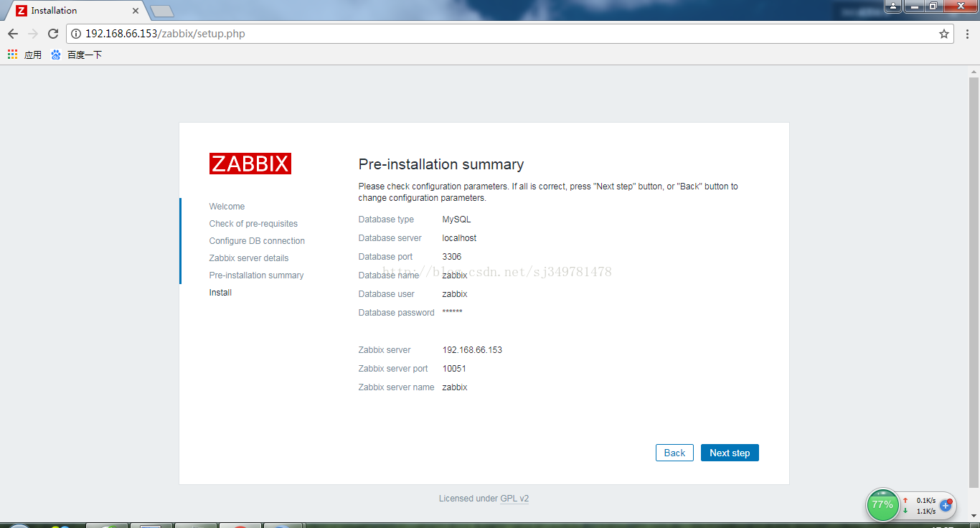Click the address bar URL
The width and height of the screenshot is (980, 528).
pos(165,34)
